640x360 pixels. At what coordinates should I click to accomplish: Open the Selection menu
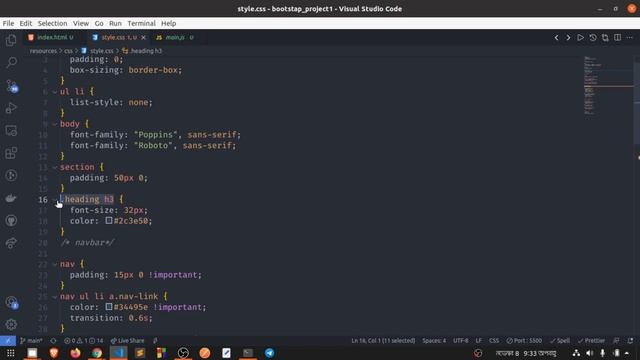[x=52, y=23]
